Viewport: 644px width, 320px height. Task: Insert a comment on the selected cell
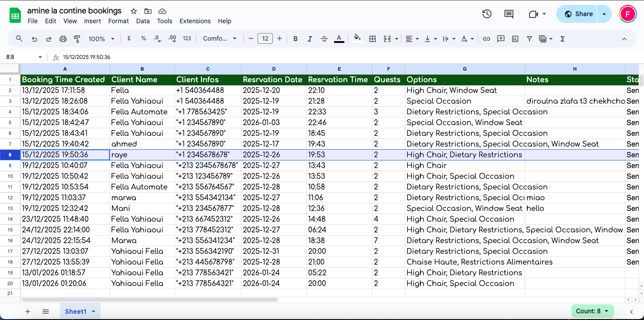point(501,39)
